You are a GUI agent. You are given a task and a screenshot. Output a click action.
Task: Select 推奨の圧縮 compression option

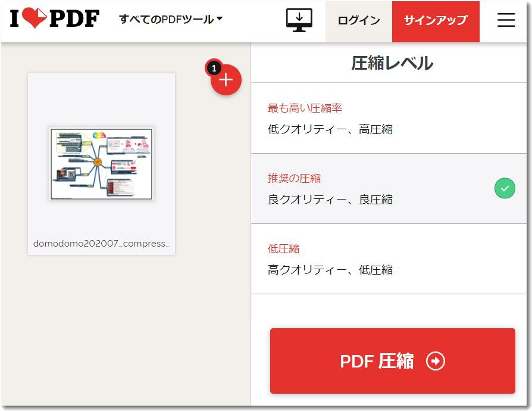point(389,188)
